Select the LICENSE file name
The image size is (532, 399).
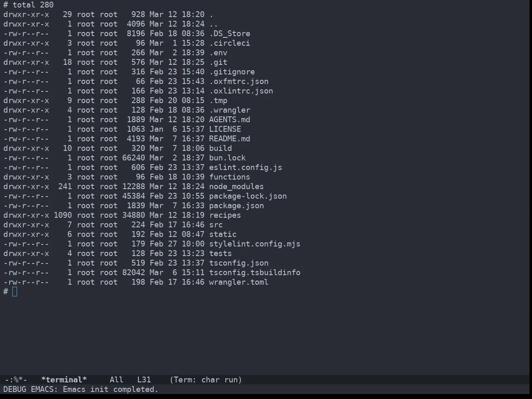coord(225,129)
